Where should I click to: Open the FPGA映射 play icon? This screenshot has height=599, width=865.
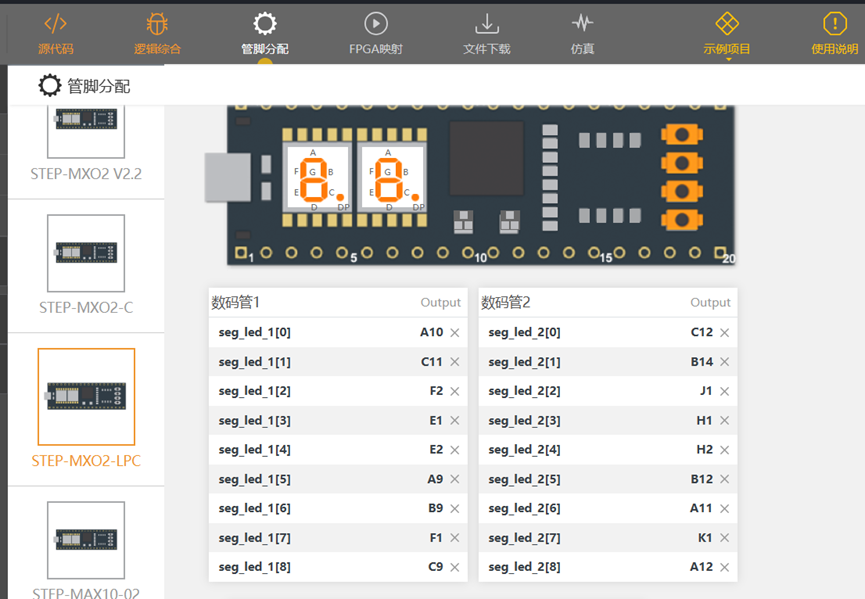(376, 24)
